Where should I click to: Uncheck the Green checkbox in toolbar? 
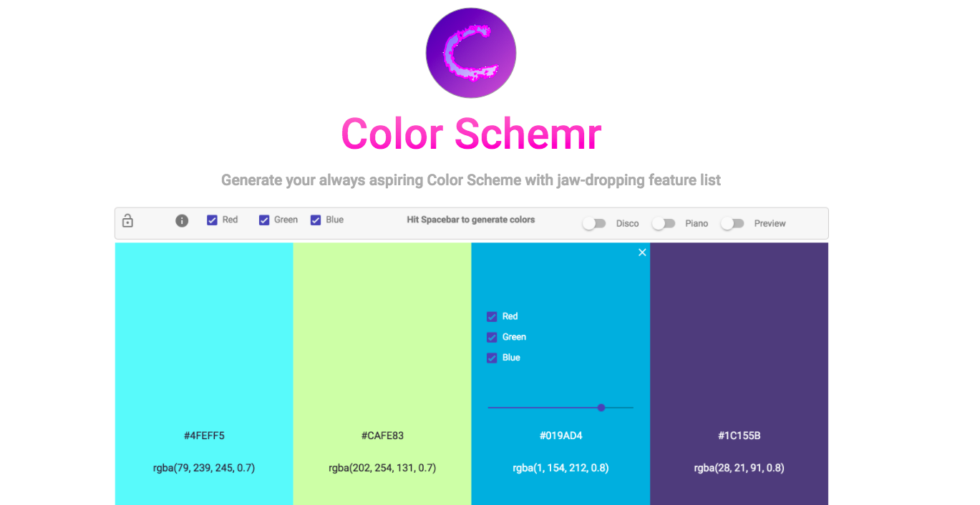[264, 220]
